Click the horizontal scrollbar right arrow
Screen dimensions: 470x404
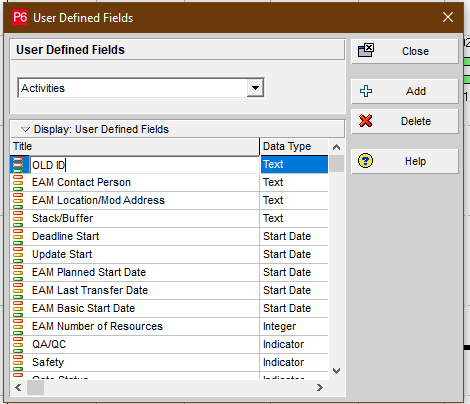(320, 387)
